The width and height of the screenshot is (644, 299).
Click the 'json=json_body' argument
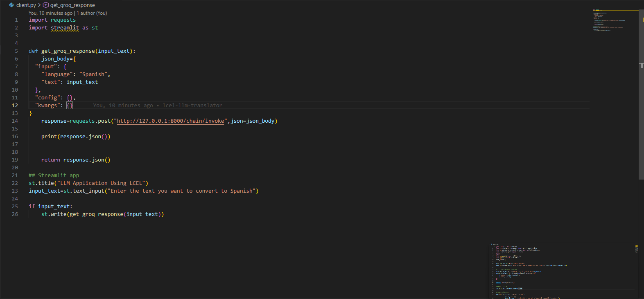(x=252, y=121)
